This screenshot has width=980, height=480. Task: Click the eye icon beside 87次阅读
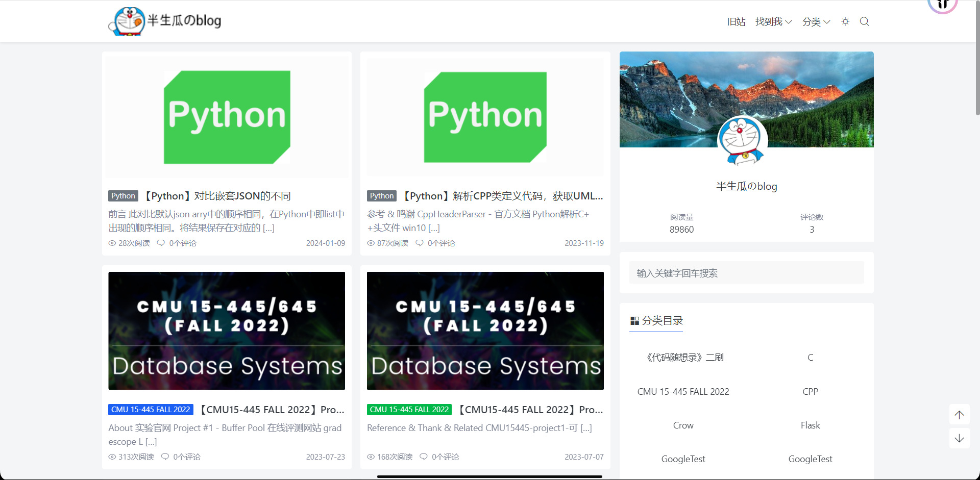371,243
